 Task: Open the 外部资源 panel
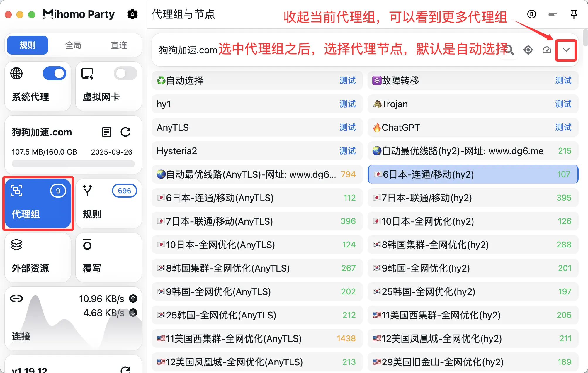click(x=38, y=257)
